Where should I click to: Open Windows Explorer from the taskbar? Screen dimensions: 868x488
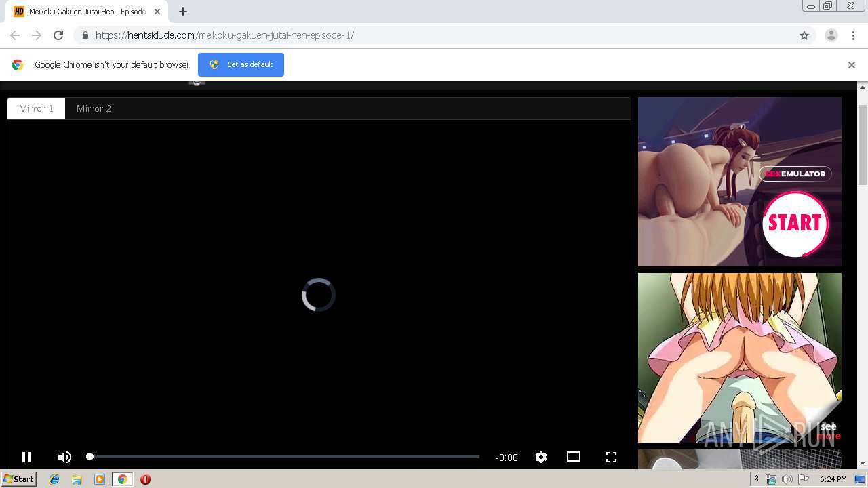coord(77,479)
